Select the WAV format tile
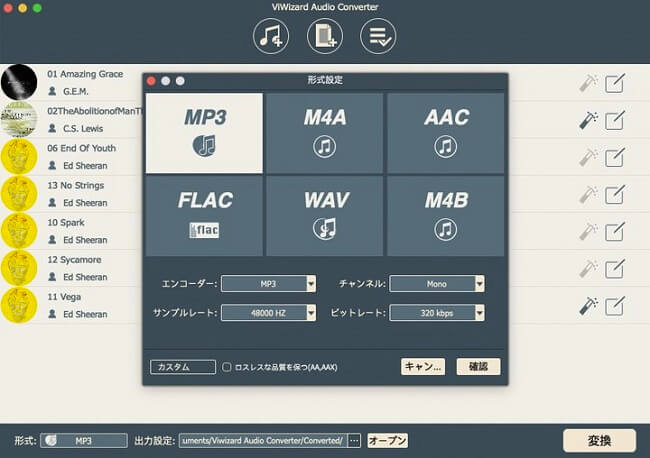This screenshot has width=650, height=458. [324, 216]
